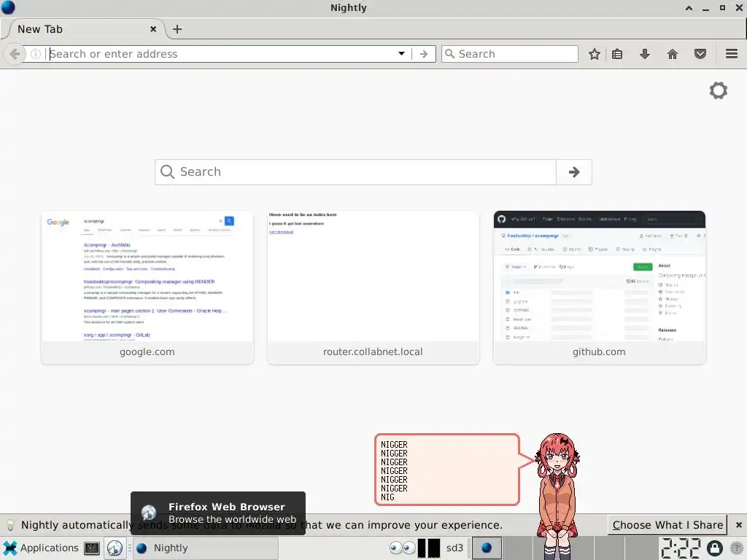This screenshot has height=560, width=747.
Task: Open google.com top site thumbnail
Action: coord(147,287)
